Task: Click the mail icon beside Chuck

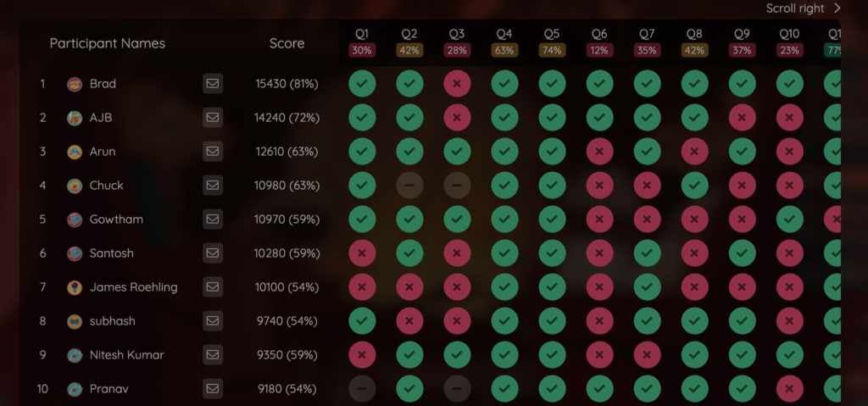Action: tap(213, 186)
